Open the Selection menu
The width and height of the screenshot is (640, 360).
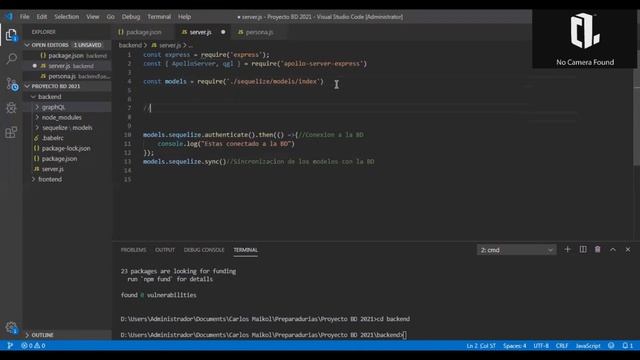click(67, 17)
